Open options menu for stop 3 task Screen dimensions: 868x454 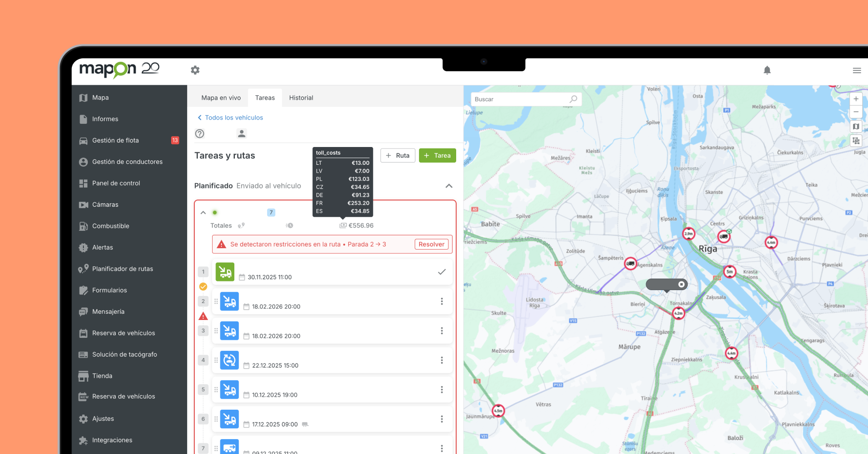[442, 331]
